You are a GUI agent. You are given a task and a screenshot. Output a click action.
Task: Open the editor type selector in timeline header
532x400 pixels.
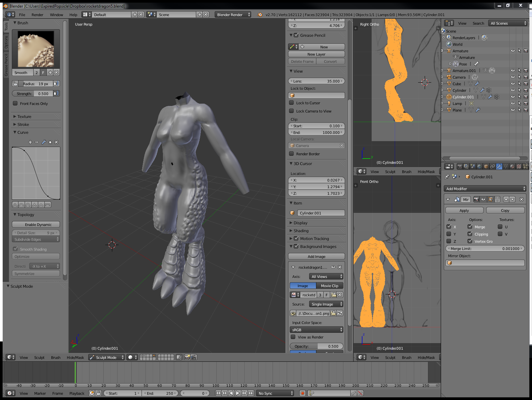[10, 393]
